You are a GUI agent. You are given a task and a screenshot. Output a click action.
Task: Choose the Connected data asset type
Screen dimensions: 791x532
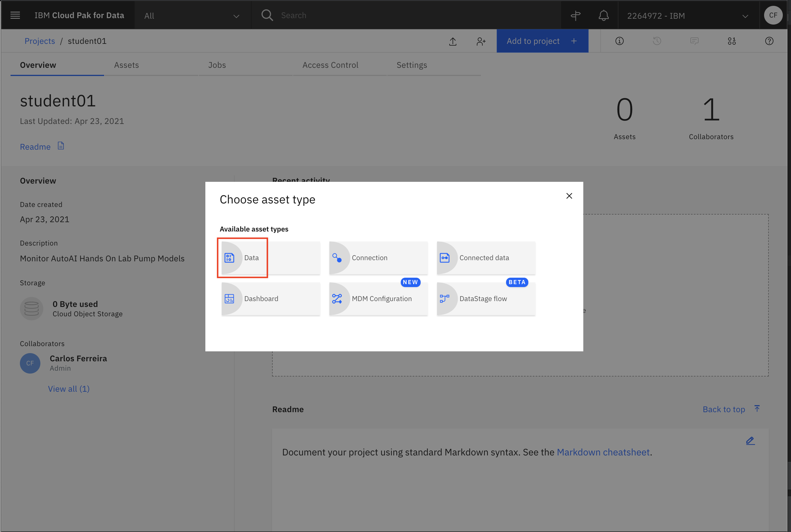point(486,258)
